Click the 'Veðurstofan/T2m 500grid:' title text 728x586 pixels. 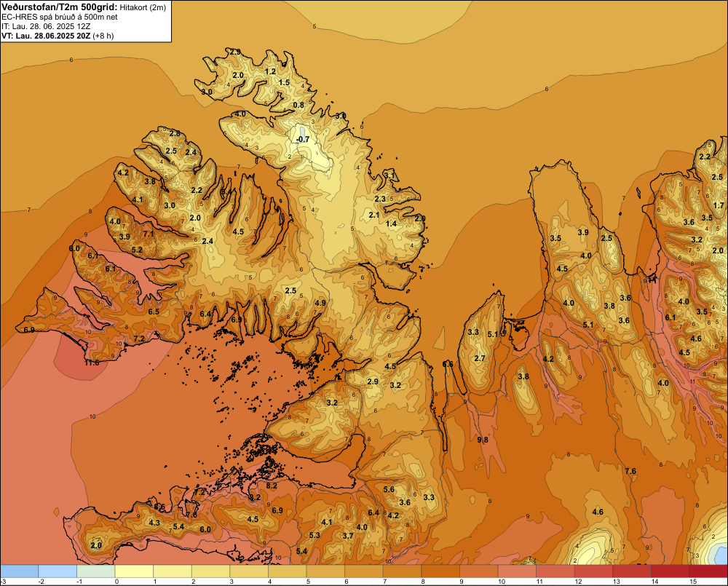(60, 7)
